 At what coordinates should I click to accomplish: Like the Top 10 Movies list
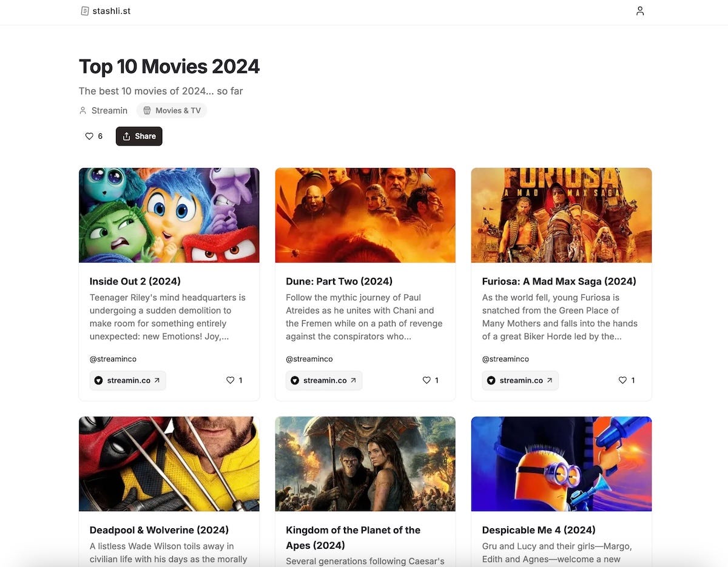93,136
